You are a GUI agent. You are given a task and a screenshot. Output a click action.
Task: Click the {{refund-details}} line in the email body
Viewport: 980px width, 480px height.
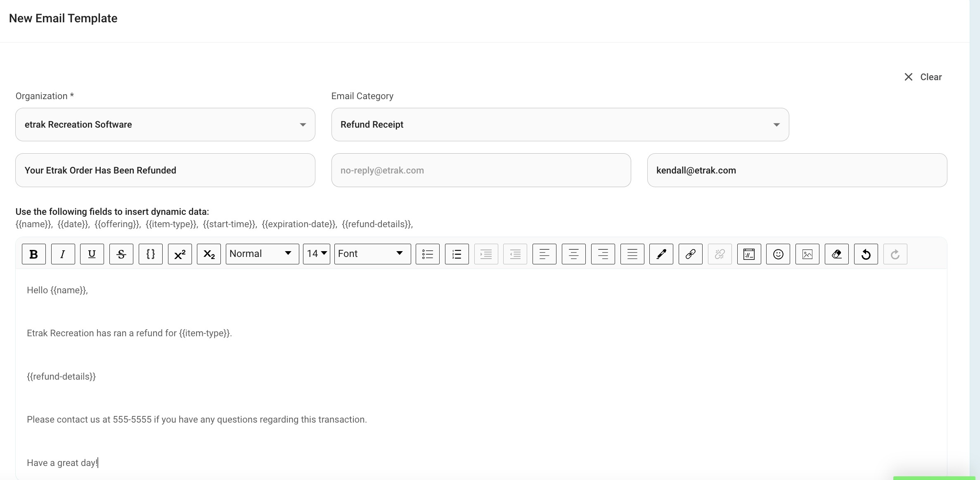pos(61,377)
